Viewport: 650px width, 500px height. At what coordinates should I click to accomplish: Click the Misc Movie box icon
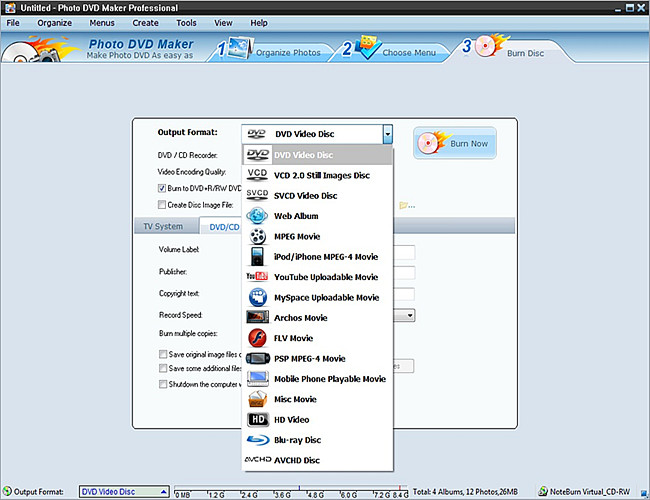pos(257,399)
